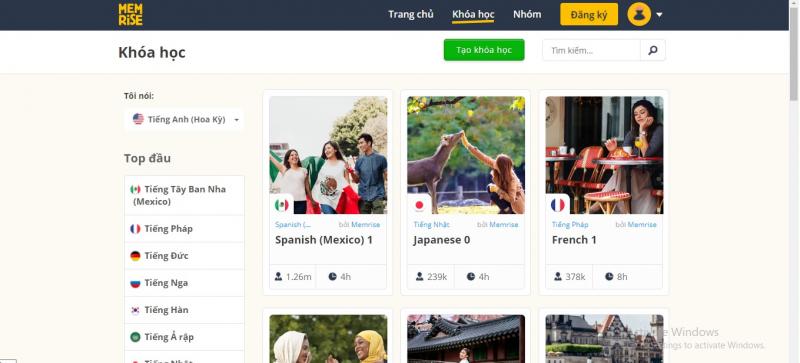Screen dimensions: 800x363
Task: Click the 8h duration text
Action: (622, 277)
